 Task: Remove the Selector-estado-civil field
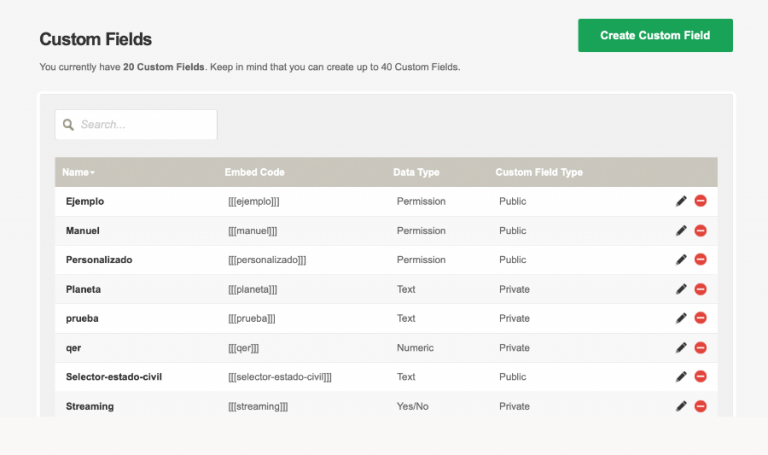[700, 377]
